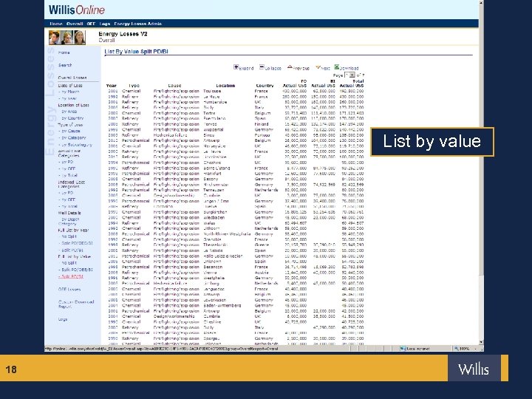This screenshot has width=532, height=399.
Task: Click the PD Actual US$ column header
Action: pyautogui.click(x=295, y=83)
